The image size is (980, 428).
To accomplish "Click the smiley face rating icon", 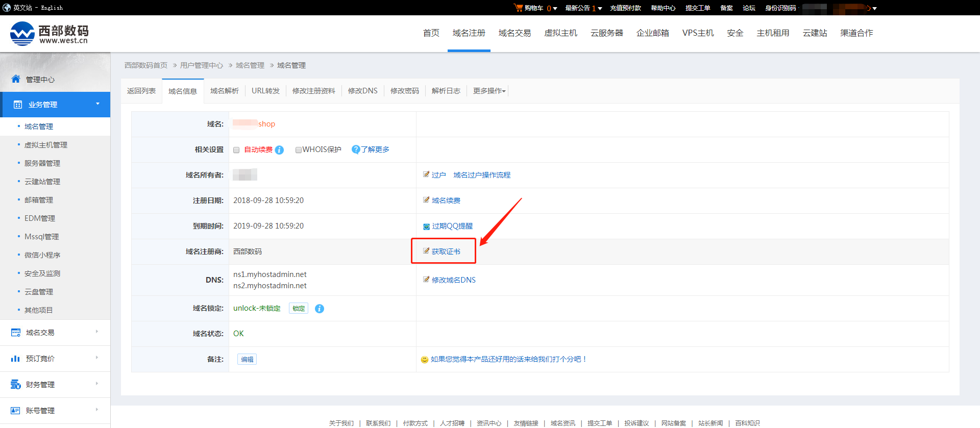I will pos(424,360).
